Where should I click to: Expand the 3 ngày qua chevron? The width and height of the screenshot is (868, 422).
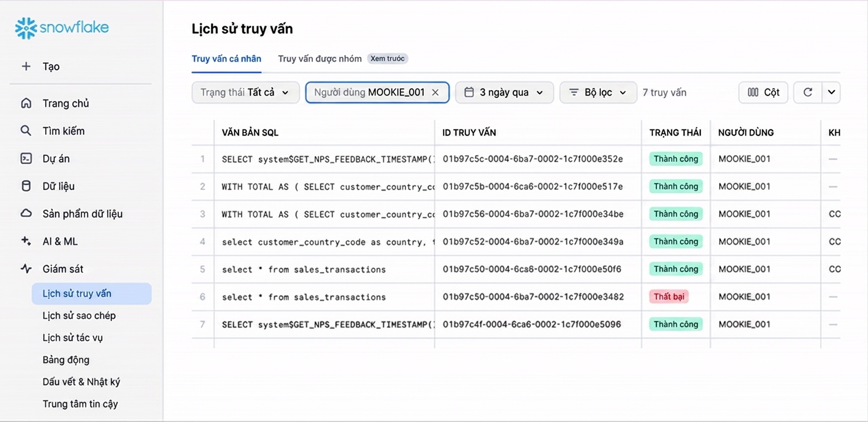pos(540,93)
